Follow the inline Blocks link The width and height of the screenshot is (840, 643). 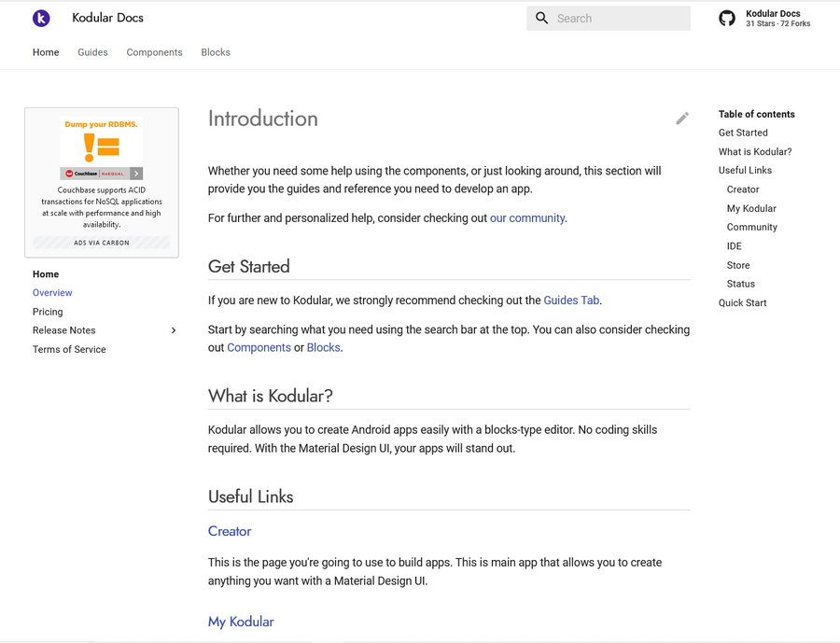click(324, 348)
